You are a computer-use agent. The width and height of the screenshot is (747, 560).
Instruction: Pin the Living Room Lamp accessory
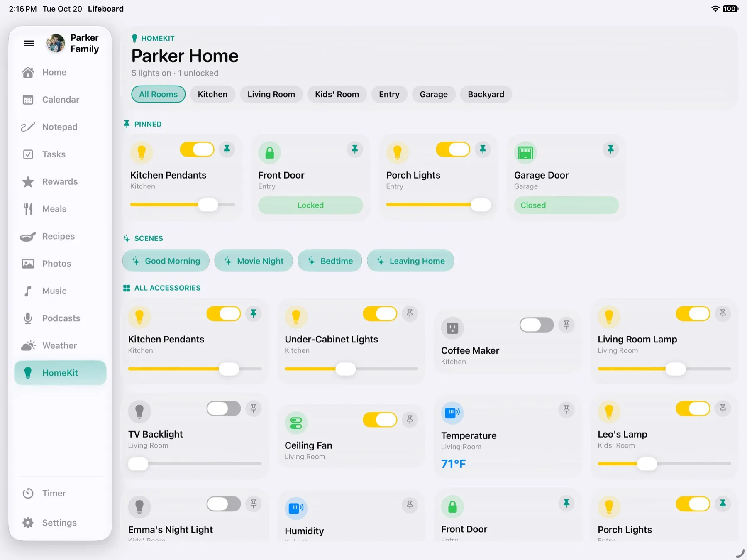pos(723,314)
